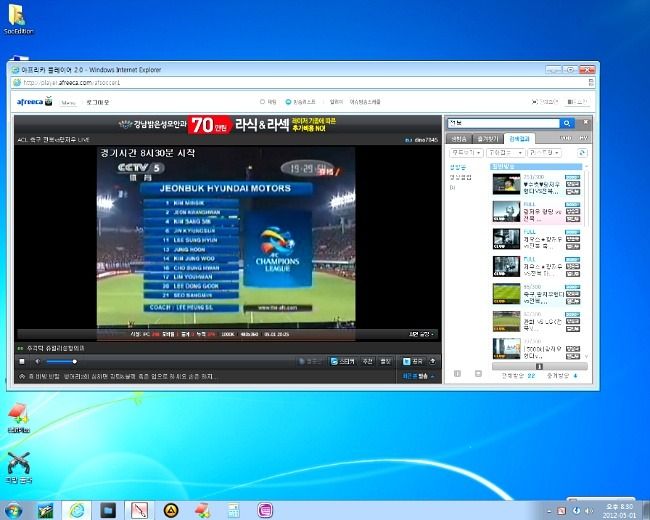Open the third list-view dropdown

pyautogui.click(x=544, y=153)
